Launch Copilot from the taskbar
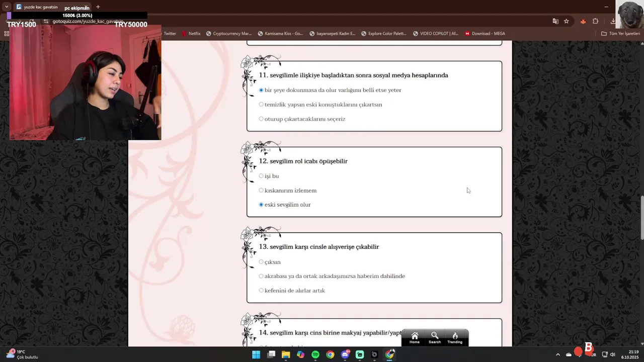This screenshot has width=644, height=362. (300, 354)
